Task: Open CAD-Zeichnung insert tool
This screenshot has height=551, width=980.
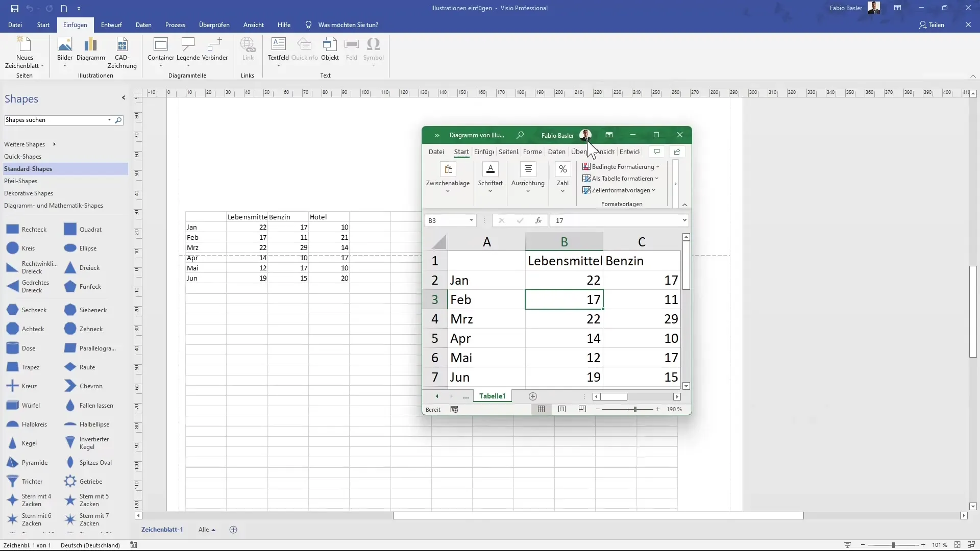Action: [122, 52]
